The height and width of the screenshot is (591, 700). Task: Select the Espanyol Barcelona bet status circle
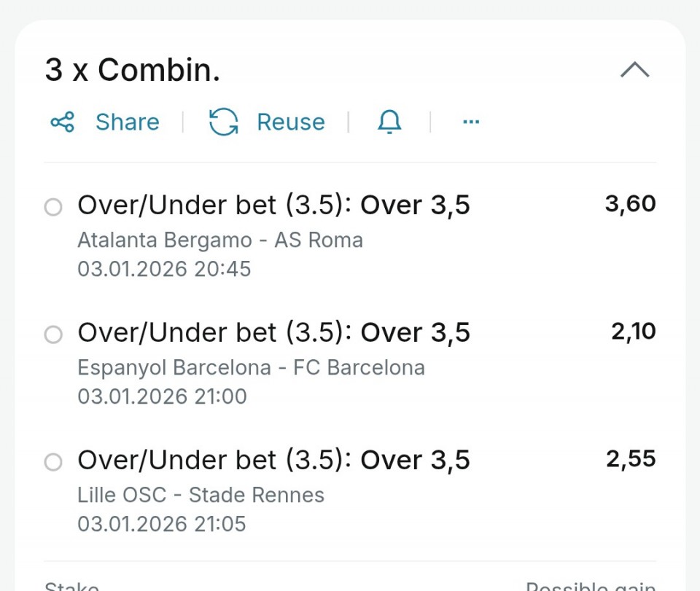click(53, 335)
